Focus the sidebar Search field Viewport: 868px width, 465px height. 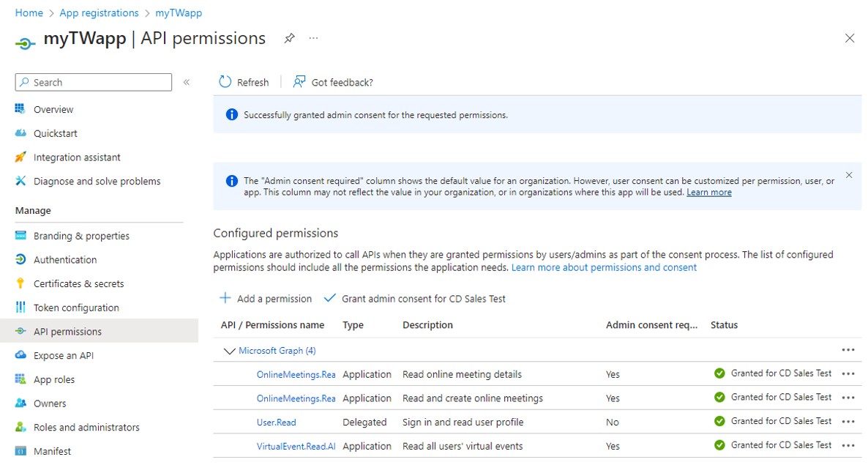coord(94,82)
